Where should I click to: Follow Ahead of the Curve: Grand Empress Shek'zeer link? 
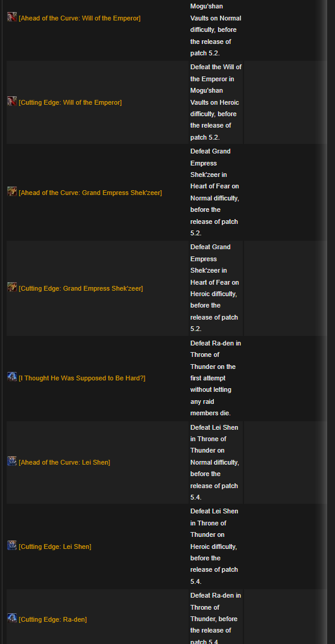coord(90,193)
